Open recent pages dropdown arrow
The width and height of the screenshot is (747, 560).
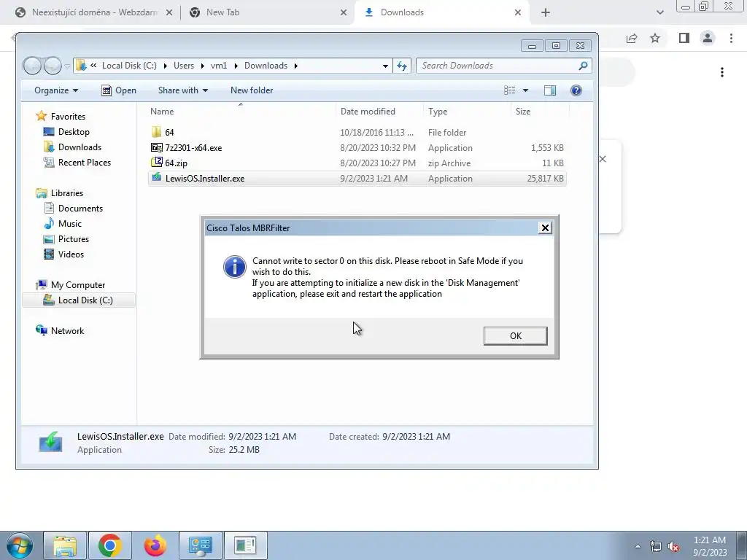pyautogui.click(x=67, y=66)
